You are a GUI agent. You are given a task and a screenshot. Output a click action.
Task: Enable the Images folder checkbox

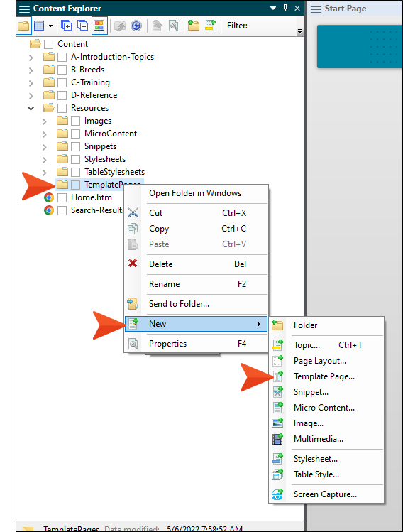(76, 121)
